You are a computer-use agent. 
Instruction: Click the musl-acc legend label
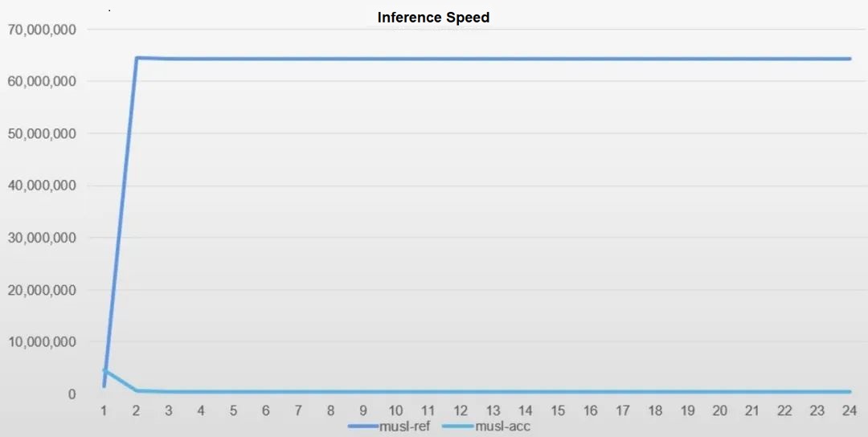(502, 427)
